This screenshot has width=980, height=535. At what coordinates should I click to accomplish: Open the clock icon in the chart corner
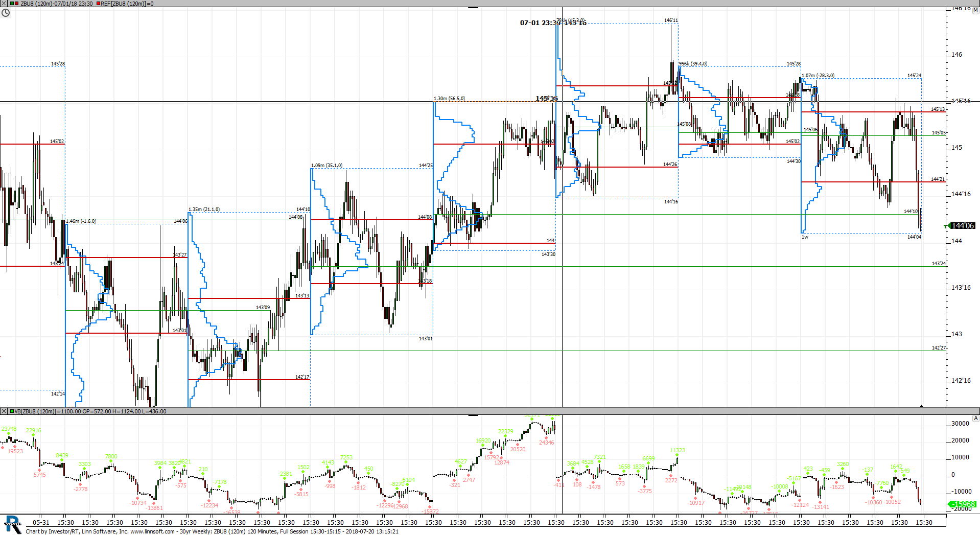pos(6,13)
